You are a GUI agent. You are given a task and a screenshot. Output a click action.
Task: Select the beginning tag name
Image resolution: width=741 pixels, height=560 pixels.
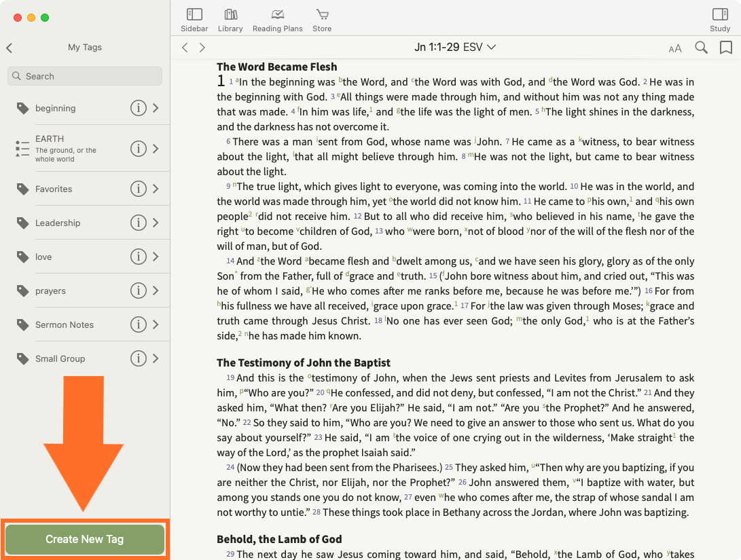[x=55, y=108]
